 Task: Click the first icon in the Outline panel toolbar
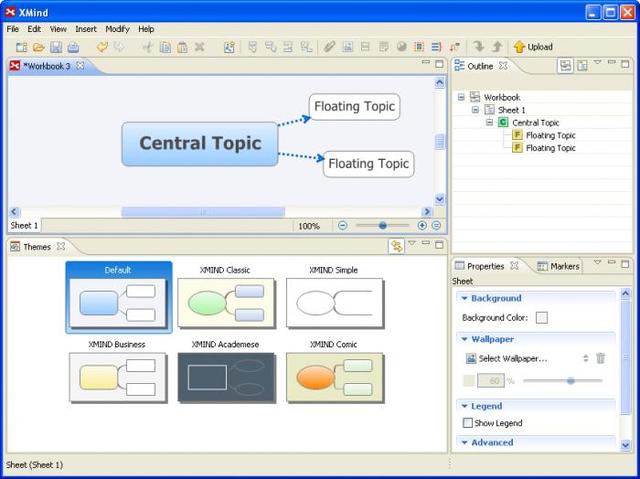[565, 65]
